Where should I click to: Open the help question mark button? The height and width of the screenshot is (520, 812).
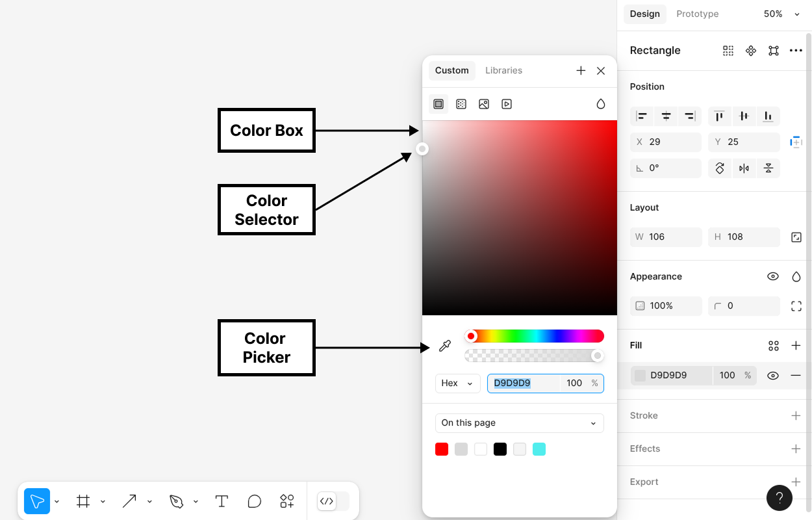click(x=780, y=499)
